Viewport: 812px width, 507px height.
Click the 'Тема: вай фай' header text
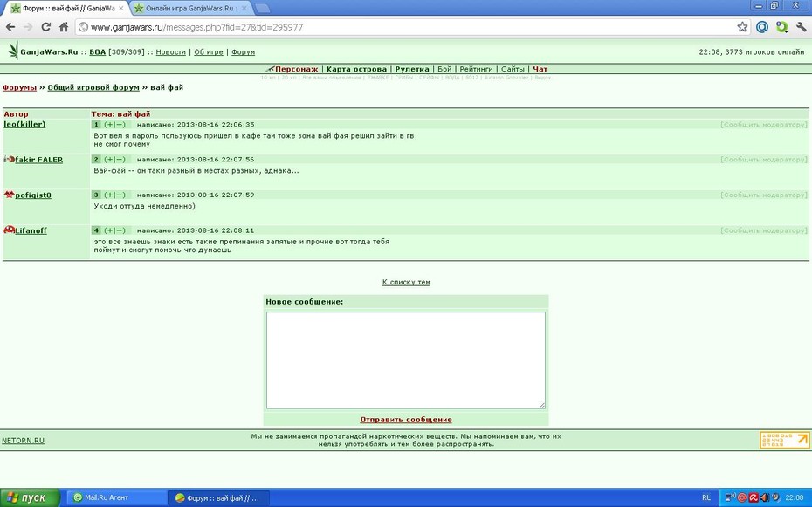[120, 113]
